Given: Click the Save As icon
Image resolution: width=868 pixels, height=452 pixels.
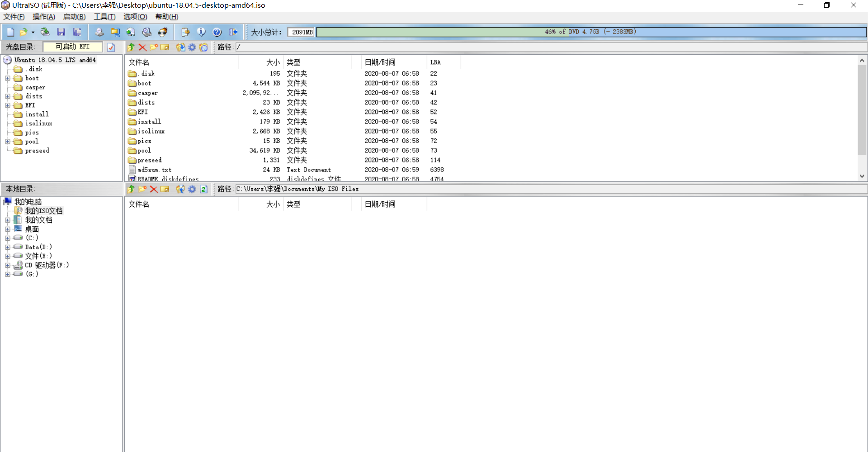Looking at the screenshot, I should point(77,32).
